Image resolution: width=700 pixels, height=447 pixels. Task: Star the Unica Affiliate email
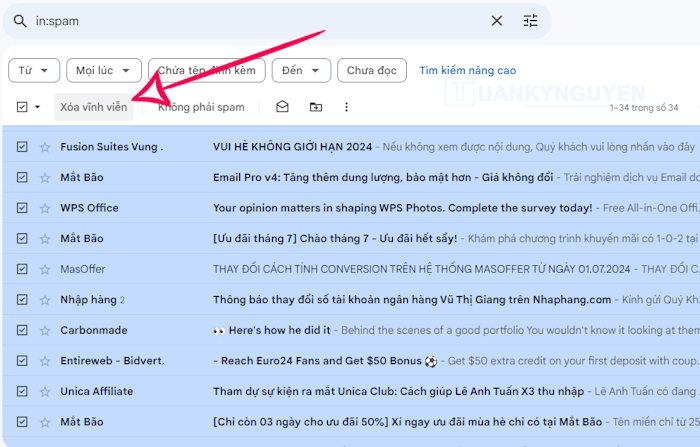point(45,392)
